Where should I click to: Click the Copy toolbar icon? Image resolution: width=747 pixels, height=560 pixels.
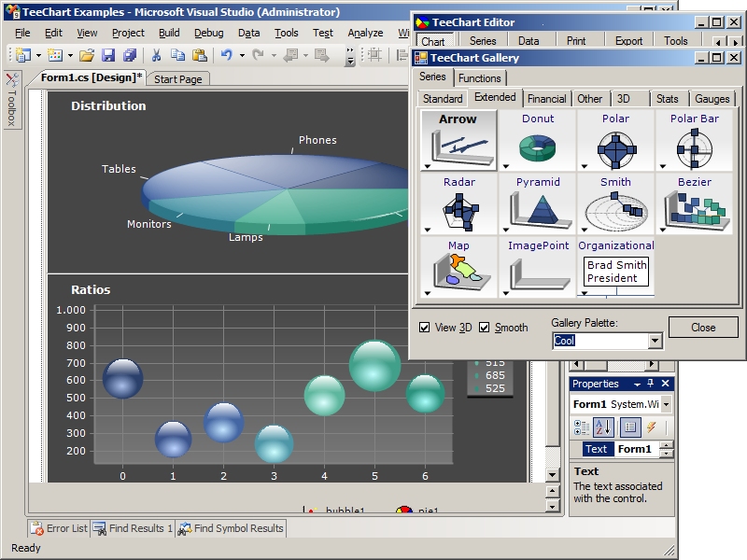tap(177, 55)
